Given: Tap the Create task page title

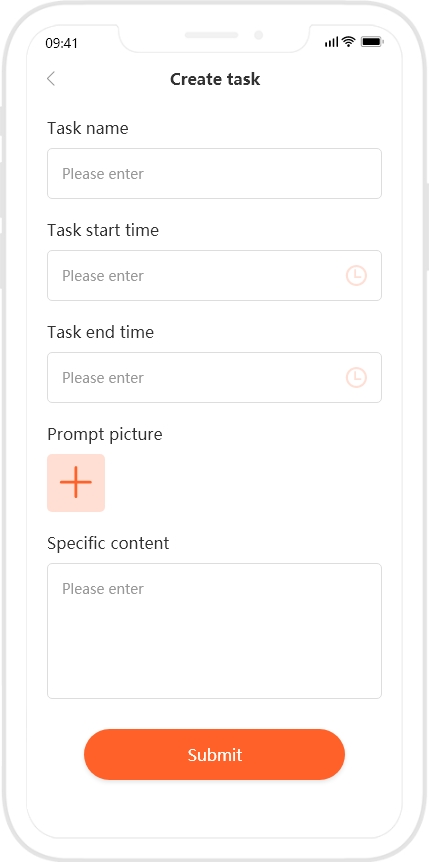Looking at the screenshot, I should [215, 79].
